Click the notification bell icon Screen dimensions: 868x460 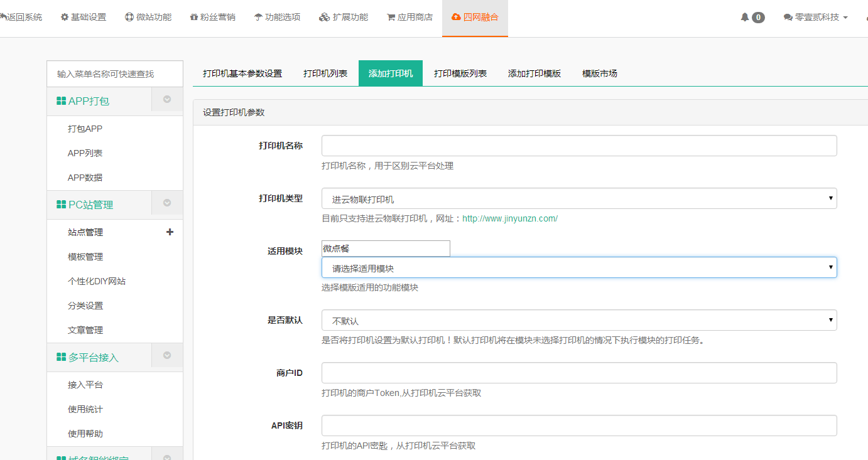point(745,18)
